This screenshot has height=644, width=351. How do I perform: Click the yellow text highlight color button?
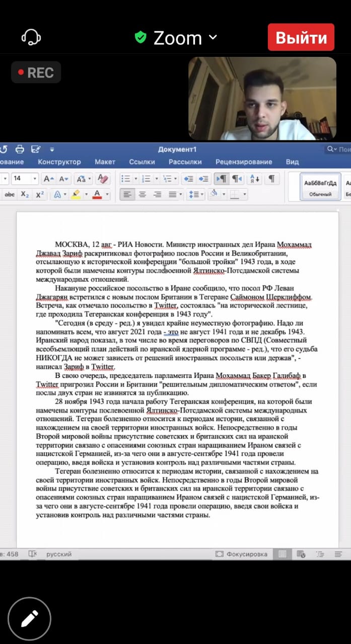tap(76, 195)
